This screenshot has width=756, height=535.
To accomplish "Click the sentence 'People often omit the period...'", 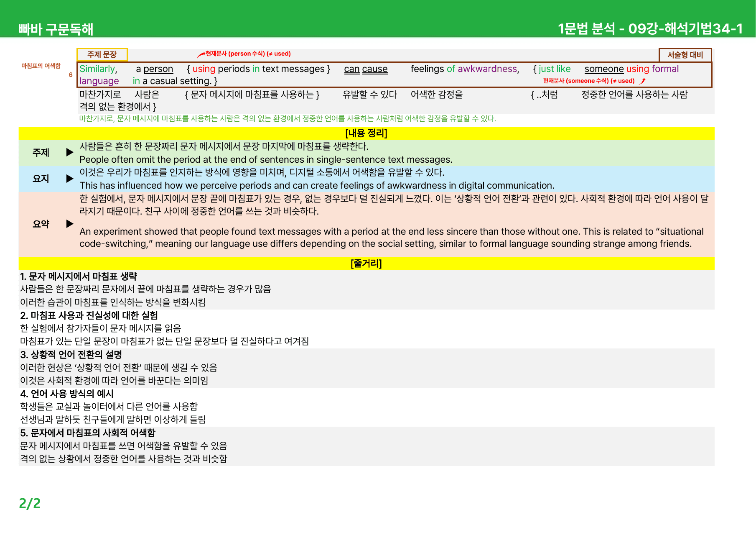I will coord(266,160).
